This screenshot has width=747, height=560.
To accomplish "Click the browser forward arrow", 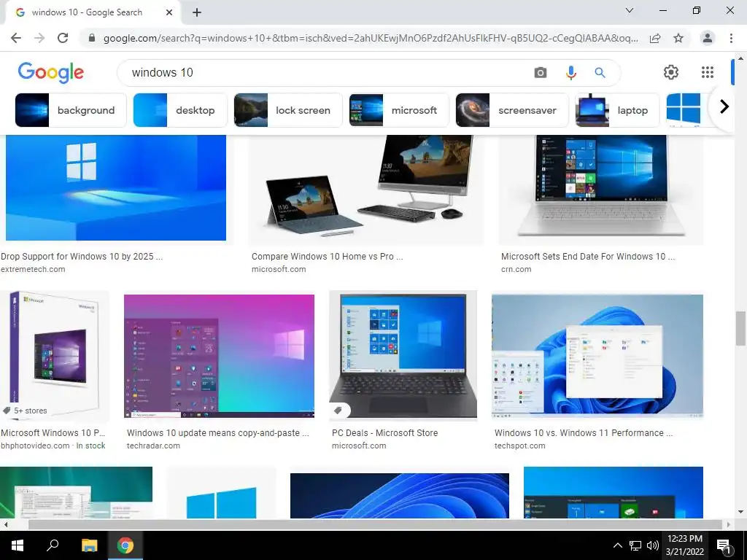I will pos(39,38).
